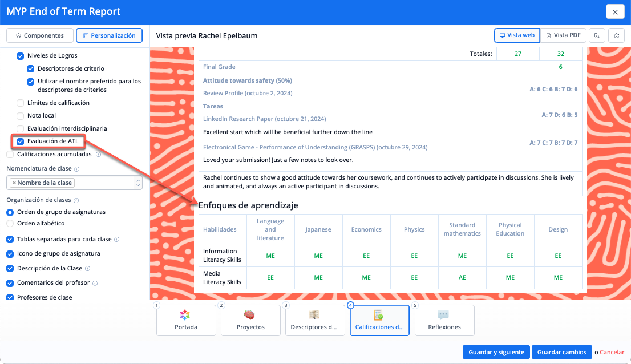Select Orden alfabético radio button
This screenshot has width=631, height=364.
[10, 224]
